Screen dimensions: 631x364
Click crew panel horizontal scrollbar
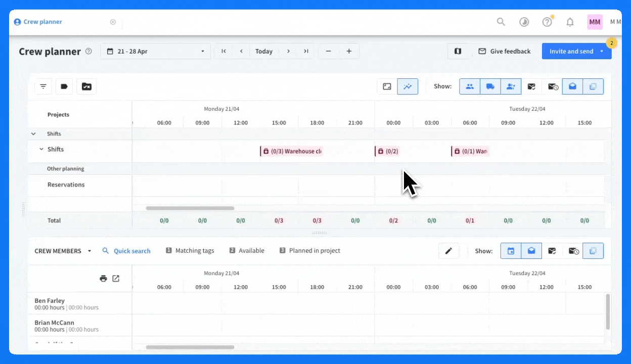click(190, 347)
